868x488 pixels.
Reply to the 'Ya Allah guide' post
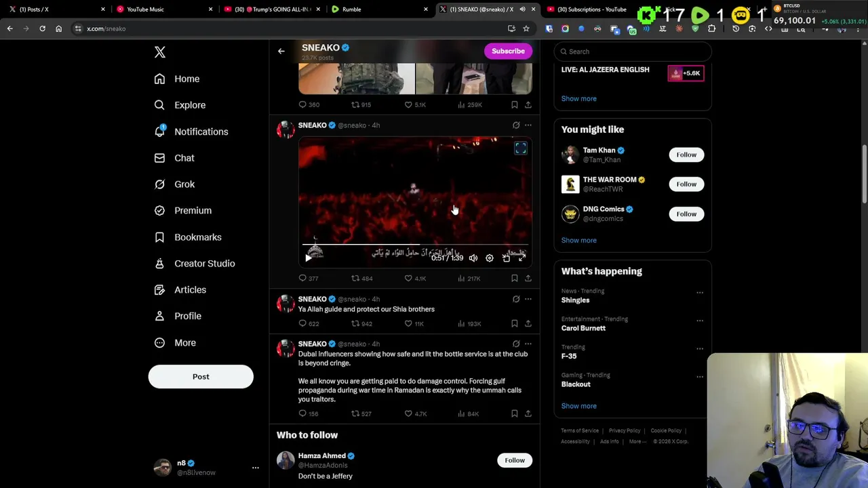[x=309, y=324]
